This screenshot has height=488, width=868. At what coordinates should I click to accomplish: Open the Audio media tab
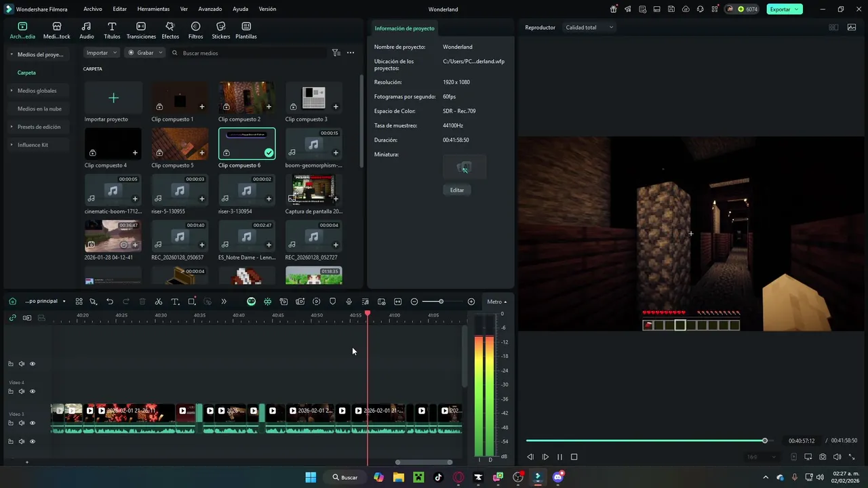pos(87,30)
